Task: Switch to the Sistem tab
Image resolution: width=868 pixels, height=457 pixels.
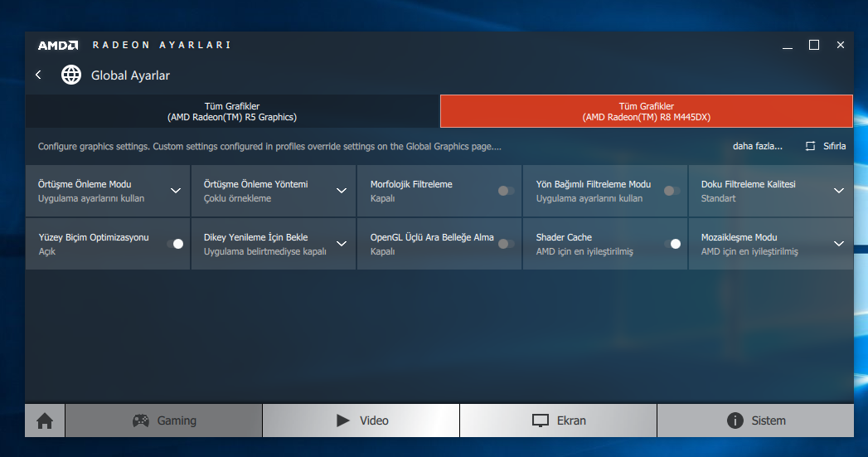Action: tap(755, 421)
